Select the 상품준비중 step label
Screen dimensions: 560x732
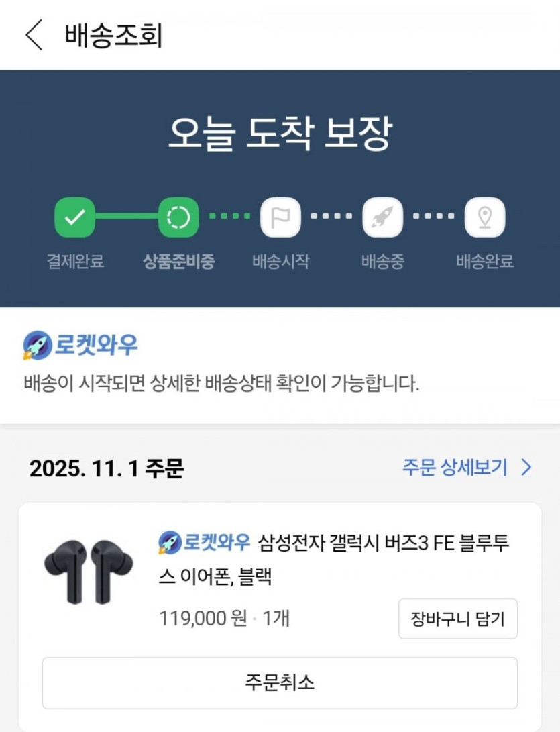(x=178, y=261)
